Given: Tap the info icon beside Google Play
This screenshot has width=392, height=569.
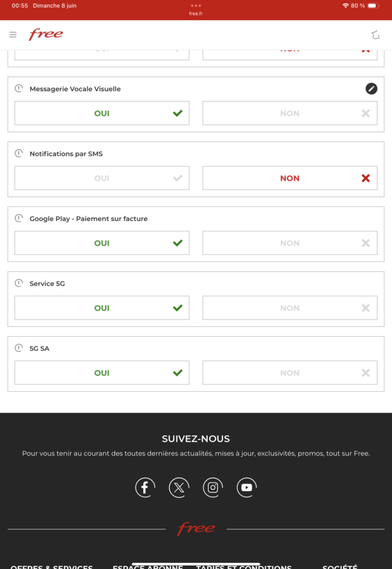Looking at the screenshot, I should coord(19,218).
